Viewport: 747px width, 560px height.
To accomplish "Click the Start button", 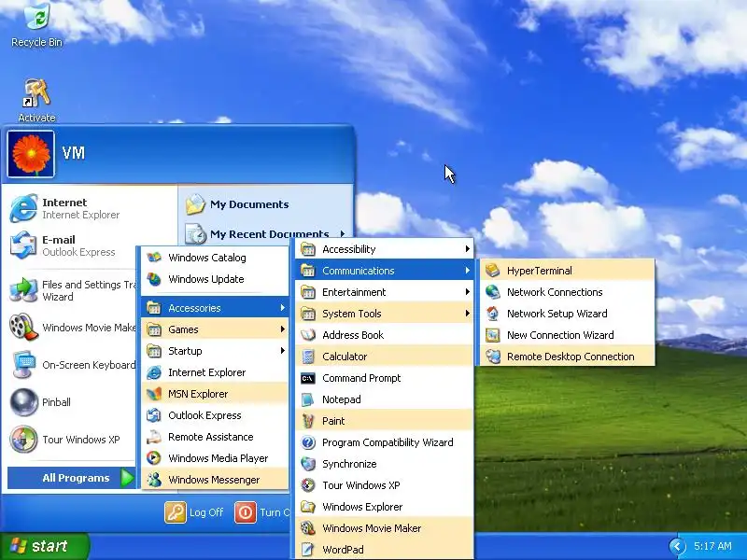I will pos(44,546).
